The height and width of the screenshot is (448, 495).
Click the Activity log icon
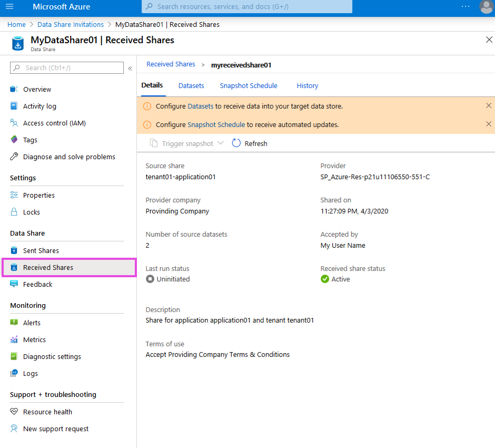coord(14,106)
